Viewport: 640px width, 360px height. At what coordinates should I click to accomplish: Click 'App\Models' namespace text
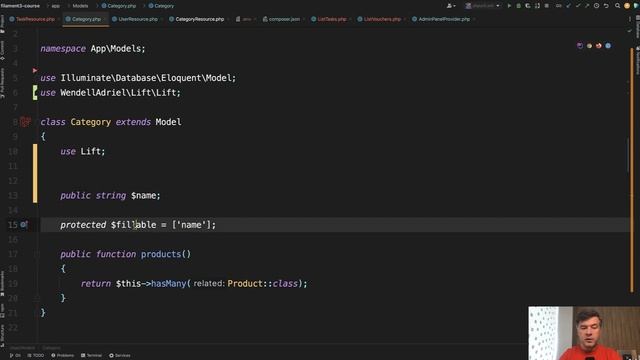[116, 49]
